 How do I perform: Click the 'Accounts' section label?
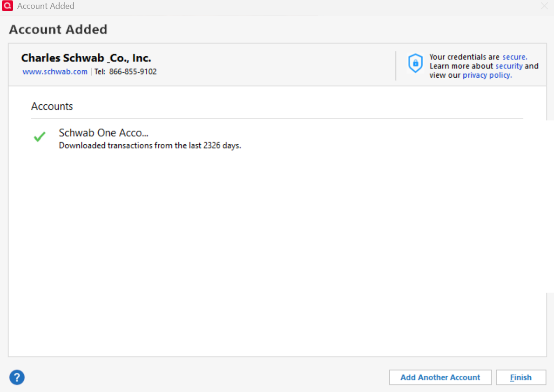pos(52,107)
